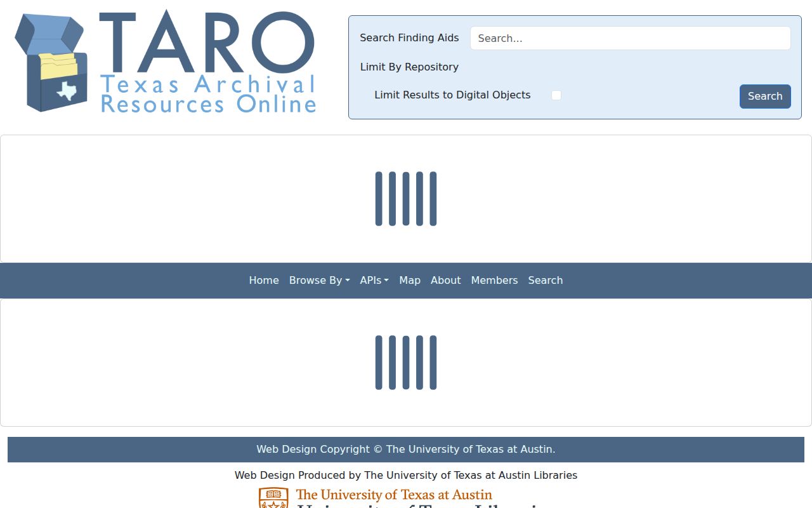The image size is (812, 508).
Task: Select Members in the navigation bar
Action: (x=494, y=280)
